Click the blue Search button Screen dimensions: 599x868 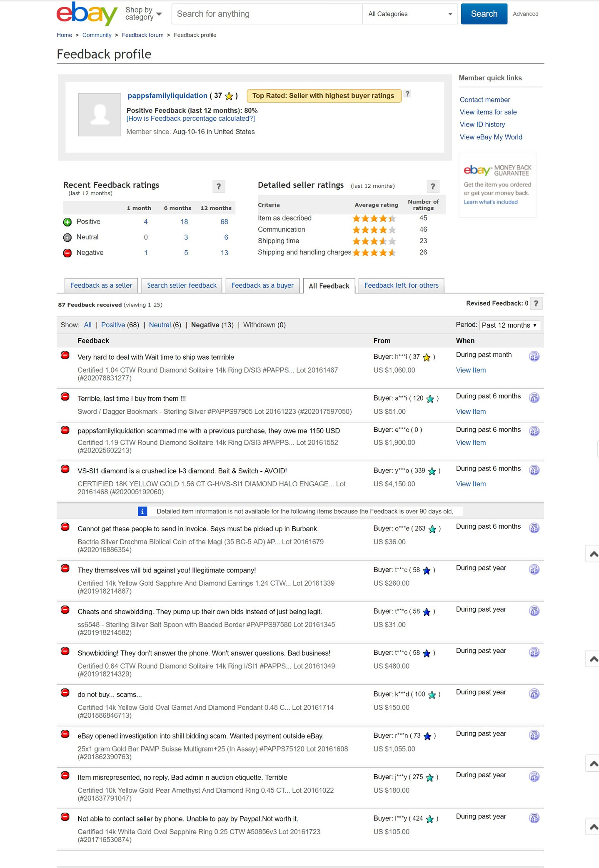(x=484, y=14)
